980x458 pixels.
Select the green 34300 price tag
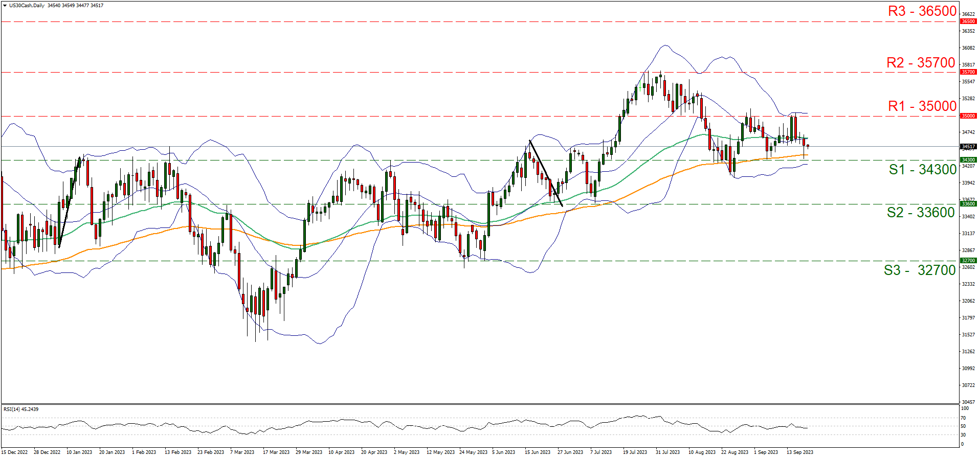point(968,160)
